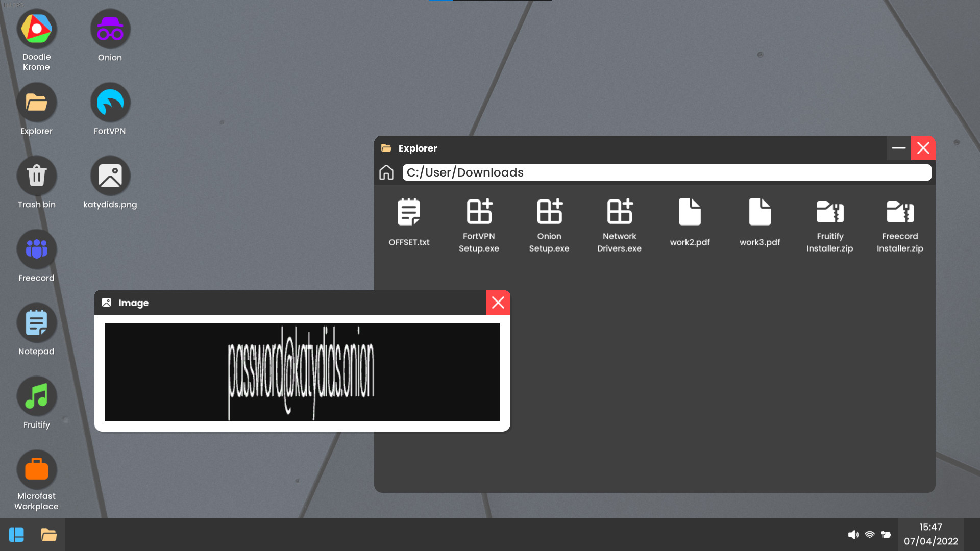
Task: Open the Trash bin
Action: tap(36, 176)
